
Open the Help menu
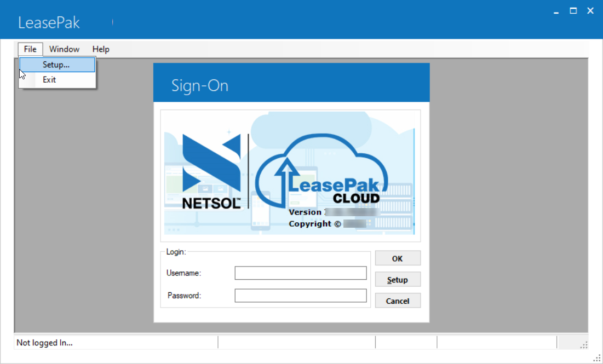click(x=101, y=49)
